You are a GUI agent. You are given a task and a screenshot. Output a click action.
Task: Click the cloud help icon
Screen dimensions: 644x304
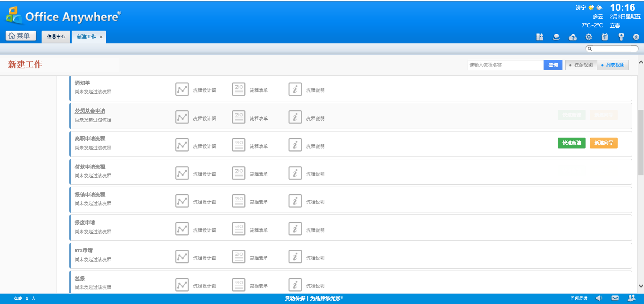[x=573, y=37]
